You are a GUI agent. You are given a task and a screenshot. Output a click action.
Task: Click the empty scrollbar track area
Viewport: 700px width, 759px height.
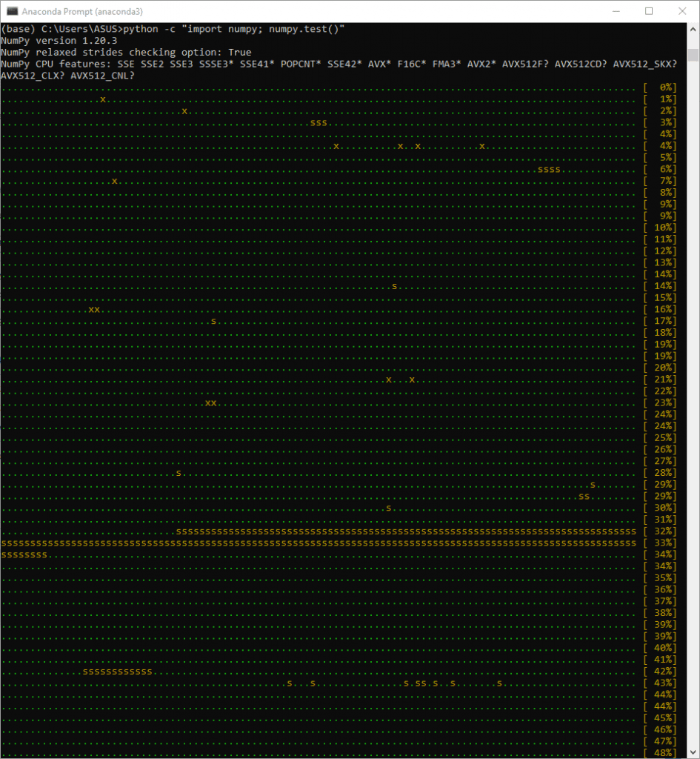coord(693,371)
